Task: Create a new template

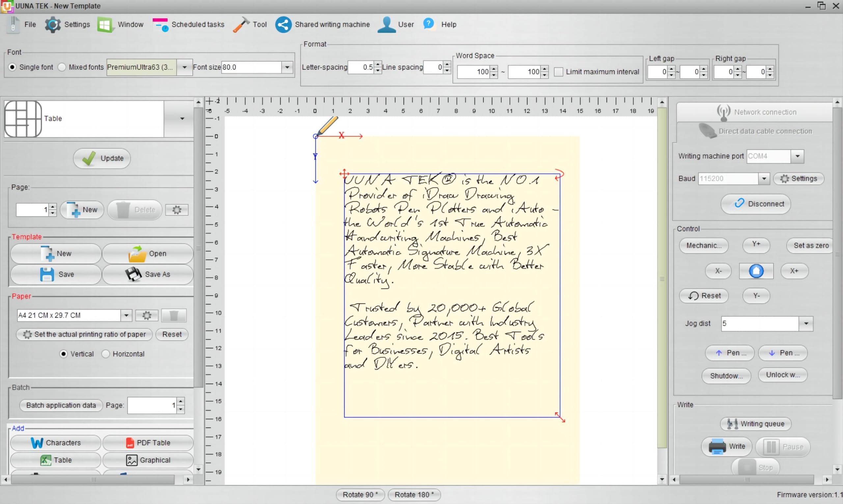Action: [56, 253]
